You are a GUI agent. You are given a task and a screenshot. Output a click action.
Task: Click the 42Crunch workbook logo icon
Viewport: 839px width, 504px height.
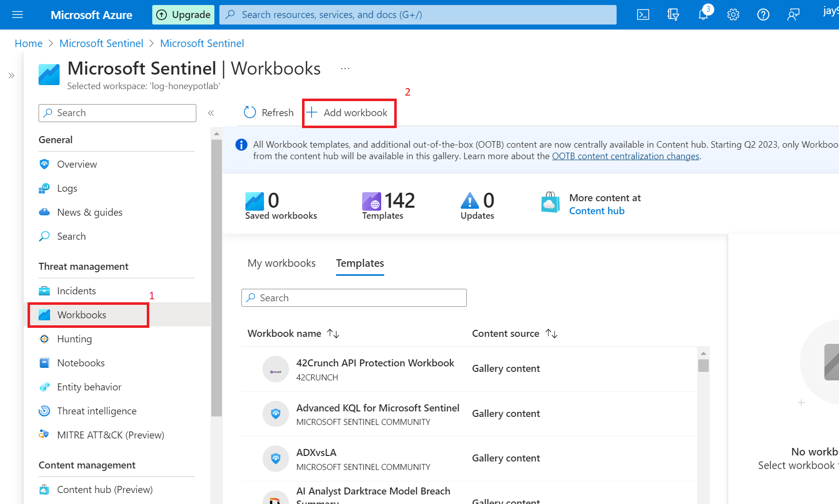pos(276,369)
